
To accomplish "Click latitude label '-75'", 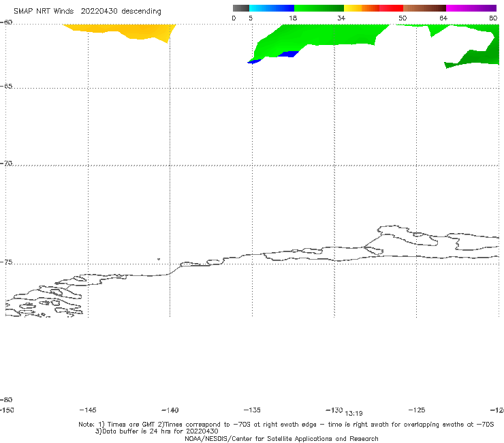I will (x=6, y=262).
